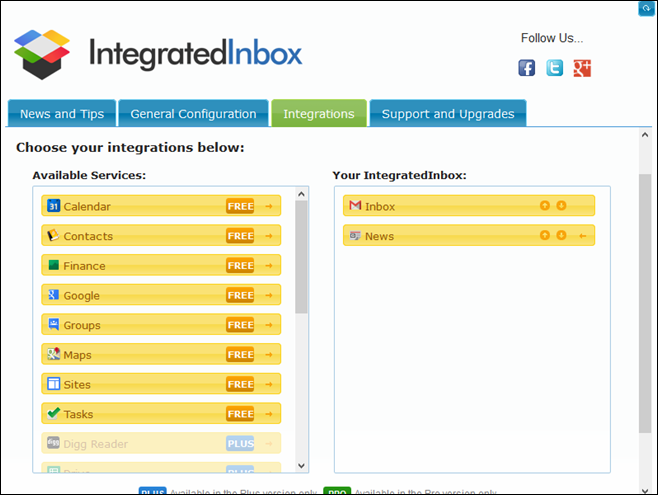Click the FREE badge on Calendar
This screenshot has width=658, height=495.
coord(240,206)
